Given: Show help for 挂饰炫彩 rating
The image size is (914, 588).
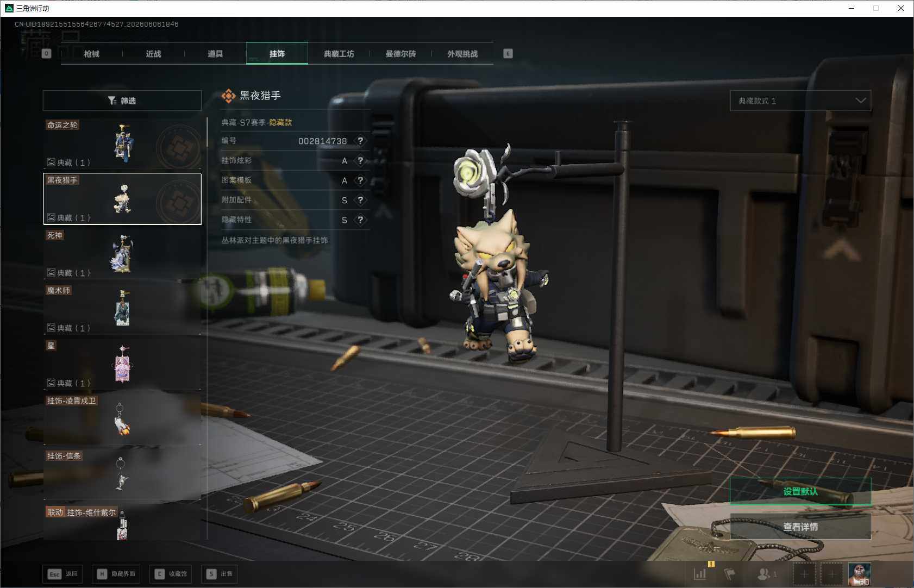Looking at the screenshot, I should coord(360,161).
